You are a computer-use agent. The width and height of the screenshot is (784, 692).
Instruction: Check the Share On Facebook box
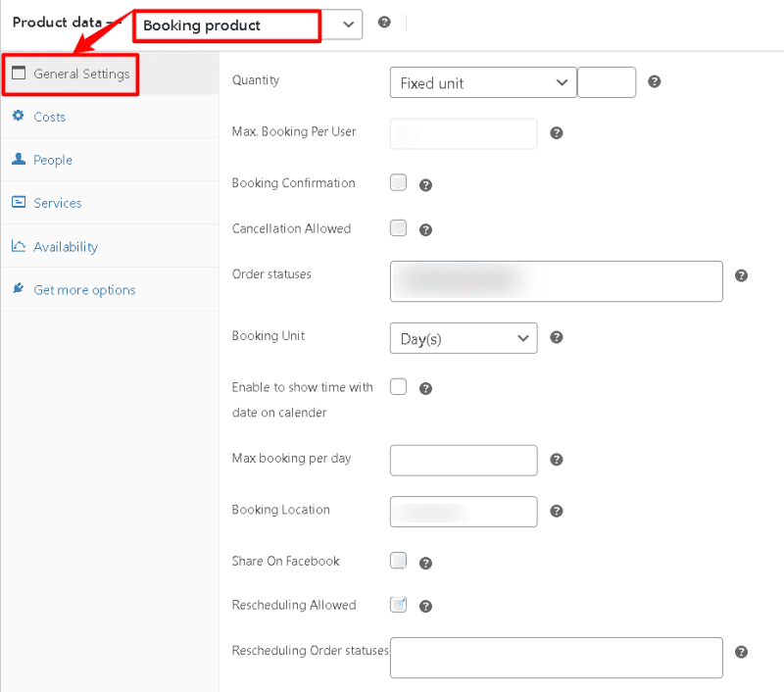tap(398, 561)
